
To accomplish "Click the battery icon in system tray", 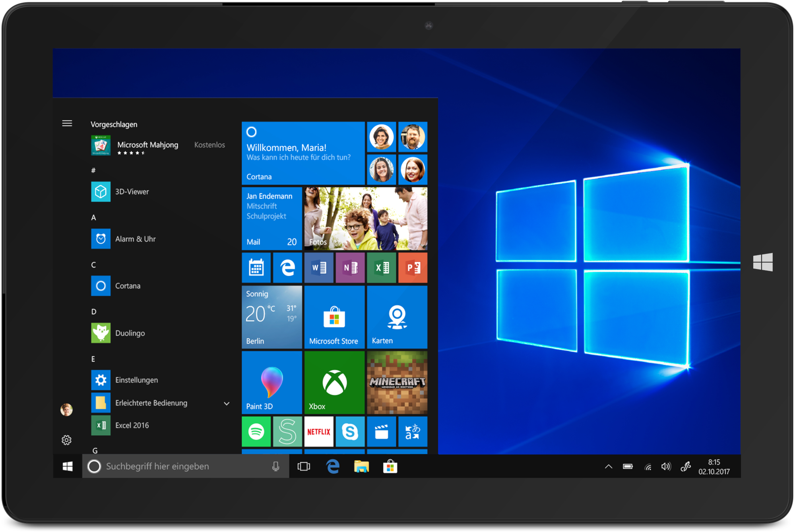I will click(x=628, y=466).
